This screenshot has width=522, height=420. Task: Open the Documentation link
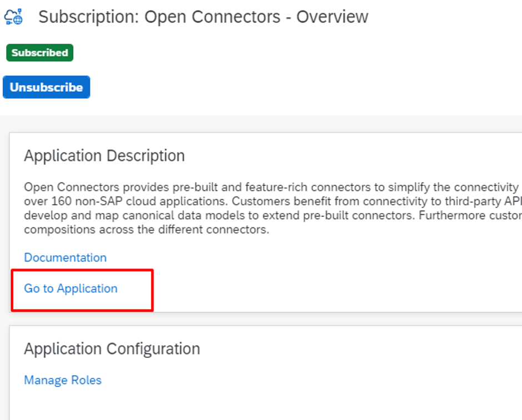click(x=66, y=257)
